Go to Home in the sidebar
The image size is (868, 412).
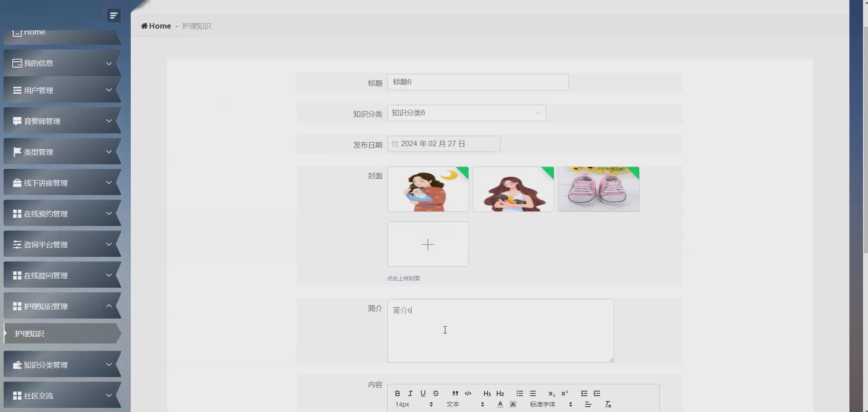click(62, 36)
